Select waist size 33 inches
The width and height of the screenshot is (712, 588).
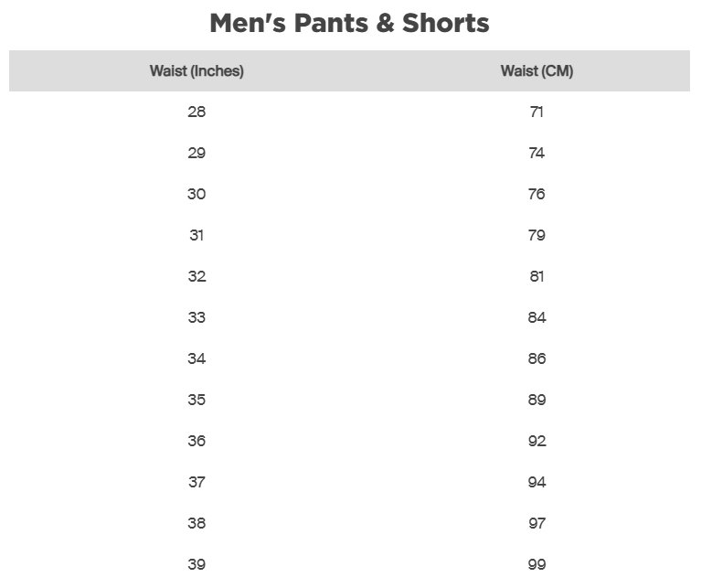[197, 317]
